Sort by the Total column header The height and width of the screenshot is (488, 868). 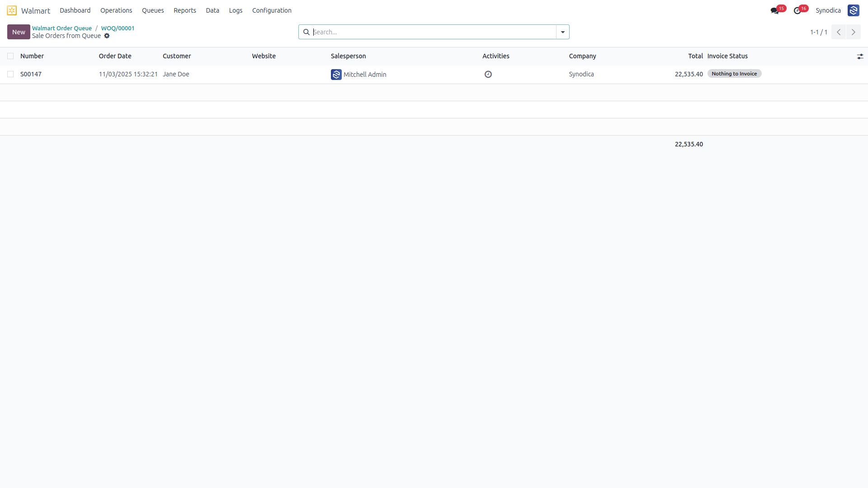(x=695, y=56)
